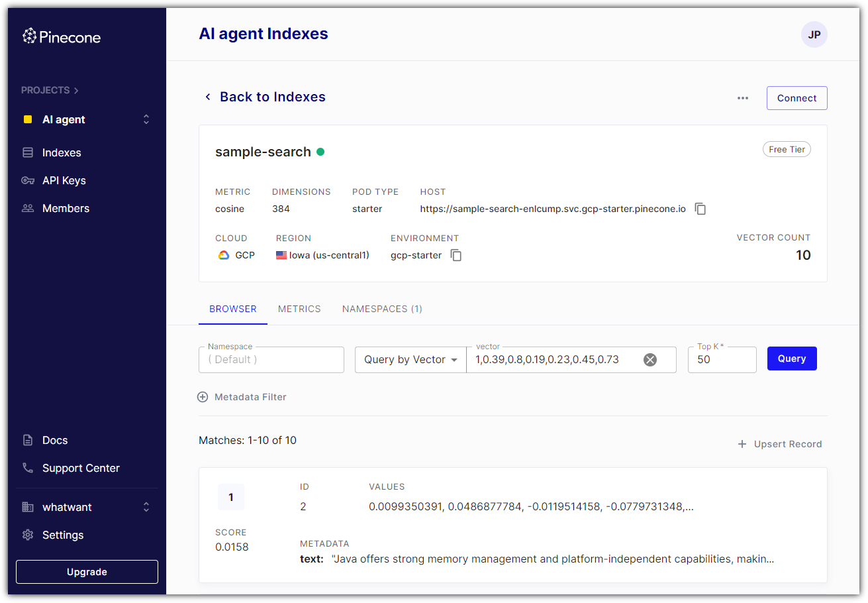Open Docs from the sidebar

tap(55, 440)
